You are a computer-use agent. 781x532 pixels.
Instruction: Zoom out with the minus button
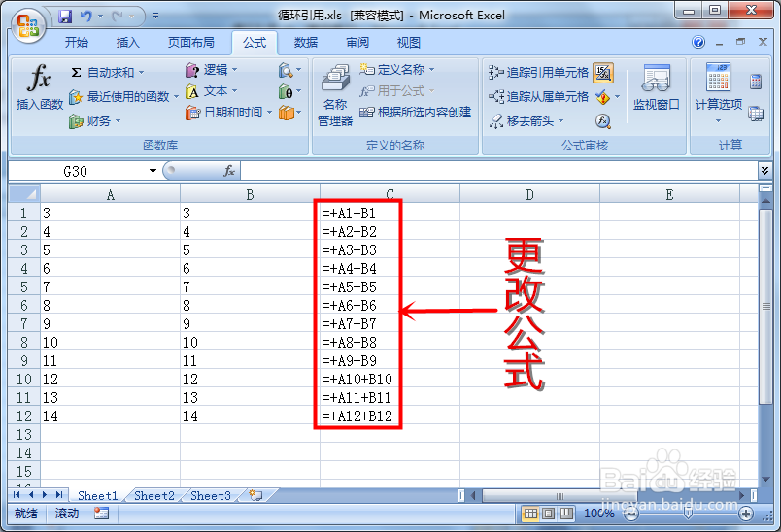click(x=631, y=514)
